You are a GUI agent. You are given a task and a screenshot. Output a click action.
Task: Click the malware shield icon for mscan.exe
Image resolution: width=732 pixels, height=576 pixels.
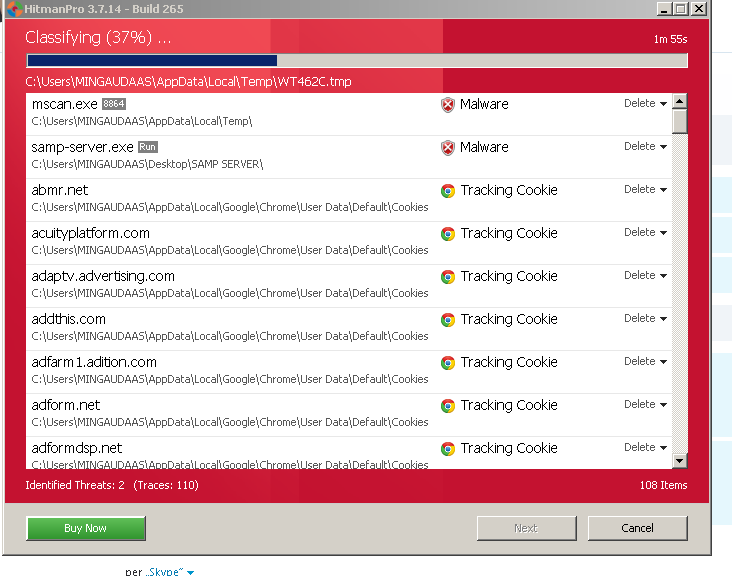pyautogui.click(x=448, y=105)
